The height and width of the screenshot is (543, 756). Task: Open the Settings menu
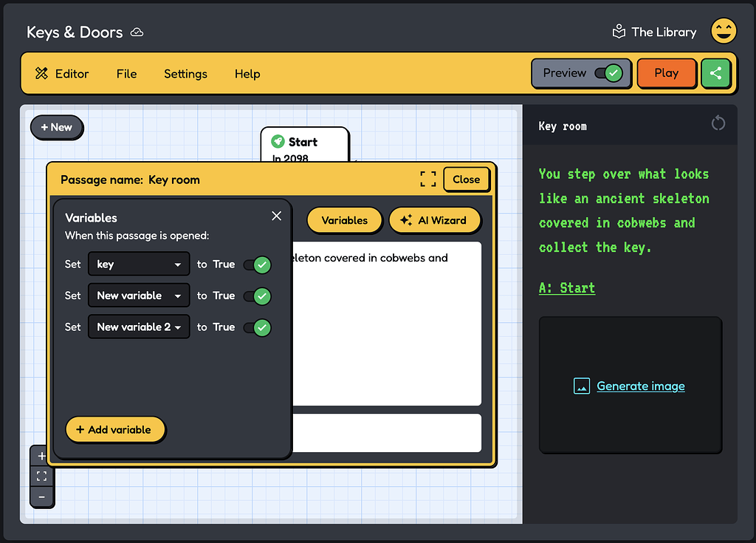coord(185,74)
